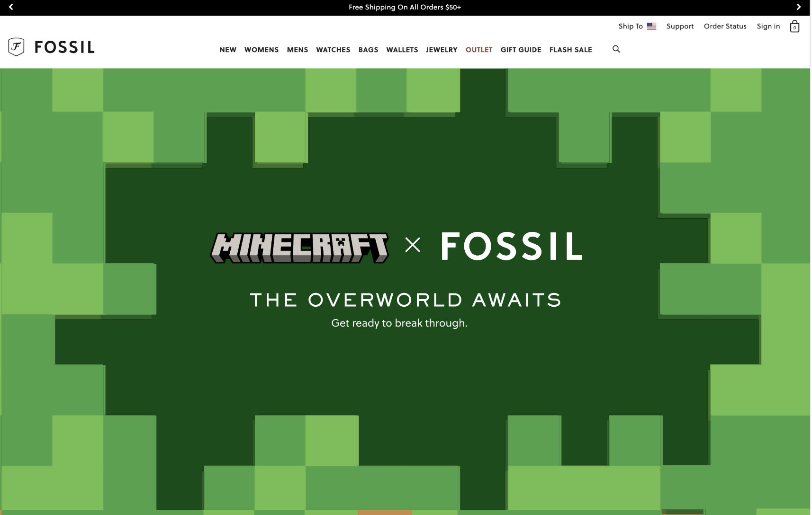Image resolution: width=812 pixels, height=515 pixels.
Task: Open the MENS menu
Action: click(x=298, y=50)
